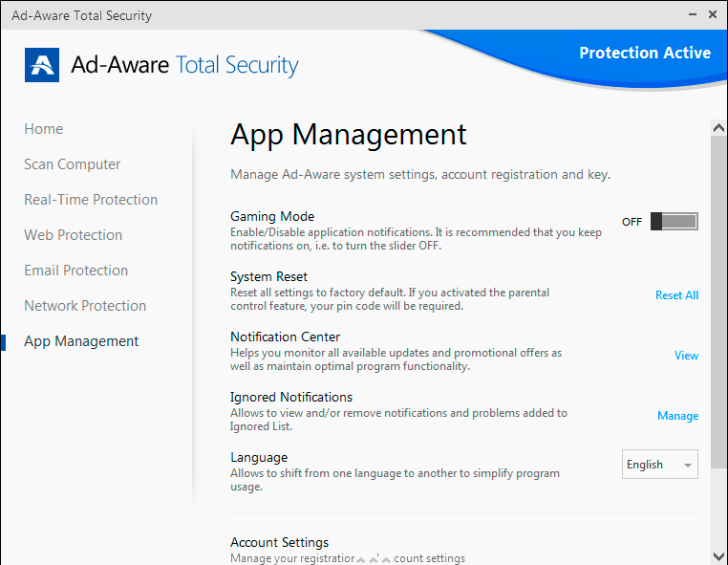Click the Ad-Aware shield logo icon
The image size is (728, 565).
[x=42, y=64]
